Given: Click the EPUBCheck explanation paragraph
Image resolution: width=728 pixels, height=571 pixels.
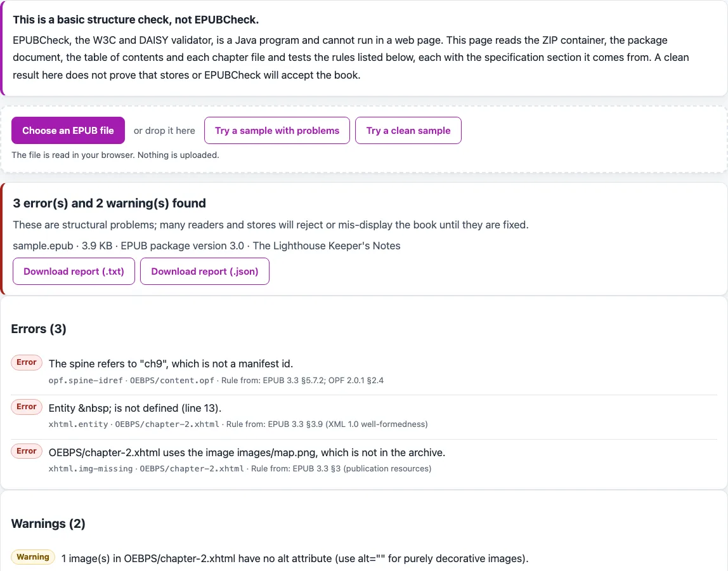Looking at the screenshot, I should tap(351, 58).
